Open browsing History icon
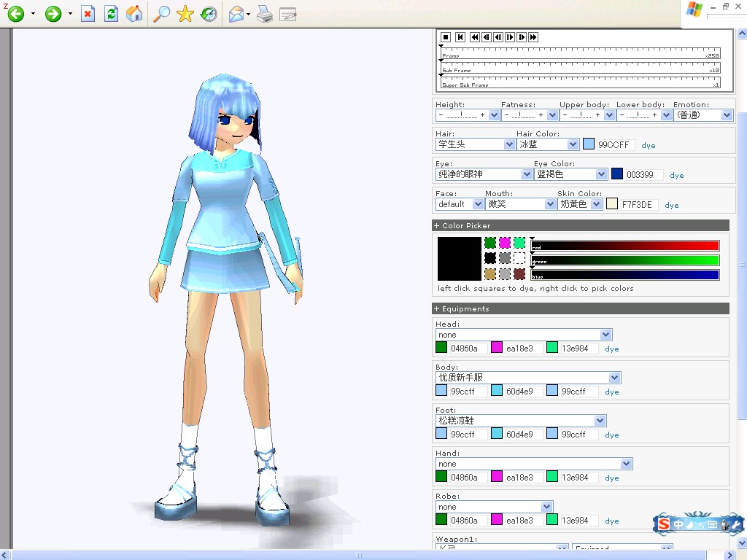 coord(209,14)
